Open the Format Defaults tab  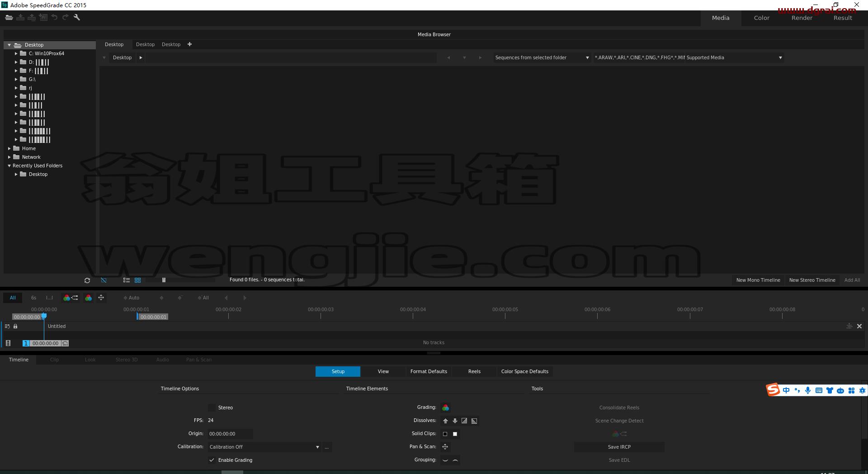[429, 371]
